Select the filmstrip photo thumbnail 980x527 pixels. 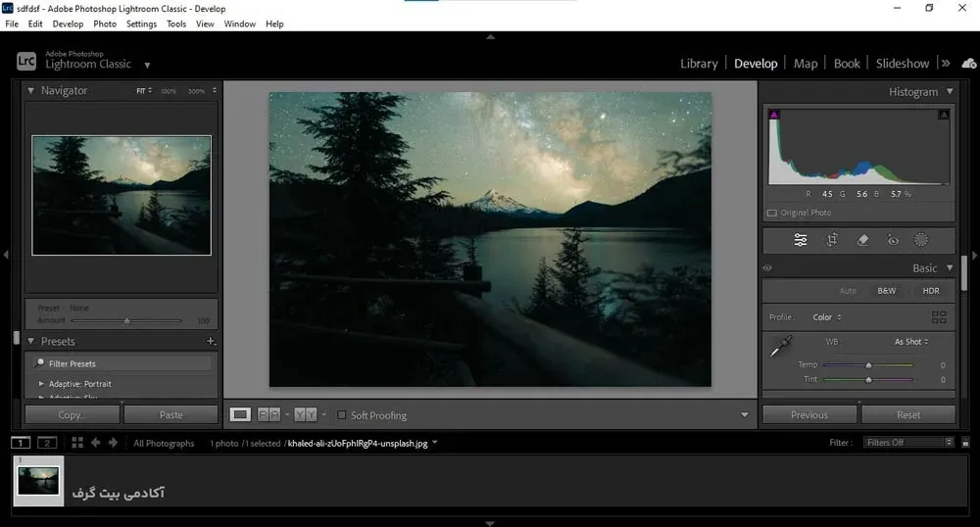tap(39, 481)
